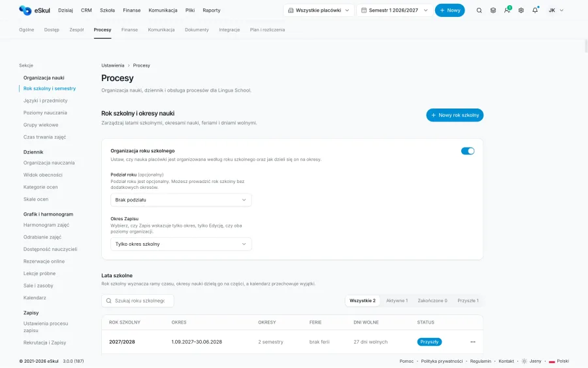Screen dimensions: 588x368
Task: Open the search icon in header
Action: click(x=479, y=10)
